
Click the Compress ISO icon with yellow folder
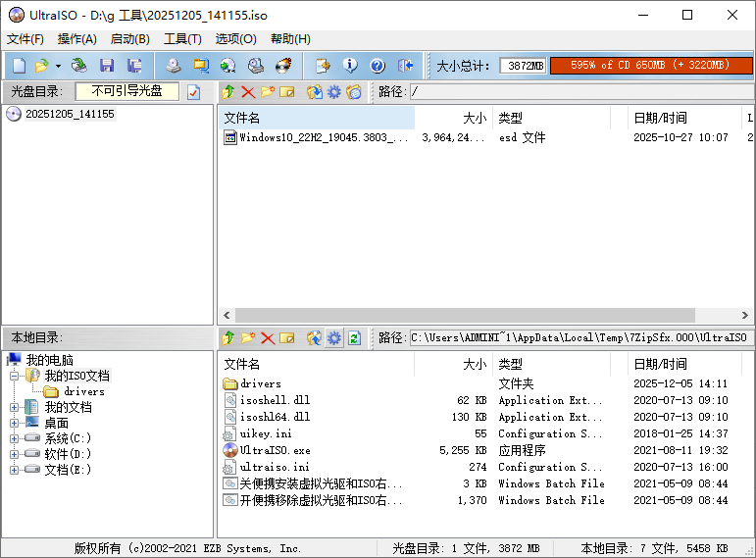pyautogui.click(x=201, y=66)
